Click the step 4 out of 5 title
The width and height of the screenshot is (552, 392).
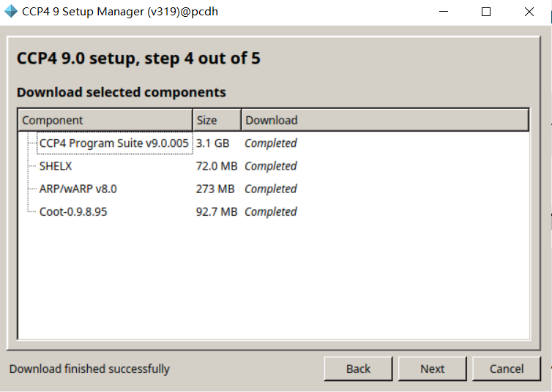138,58
